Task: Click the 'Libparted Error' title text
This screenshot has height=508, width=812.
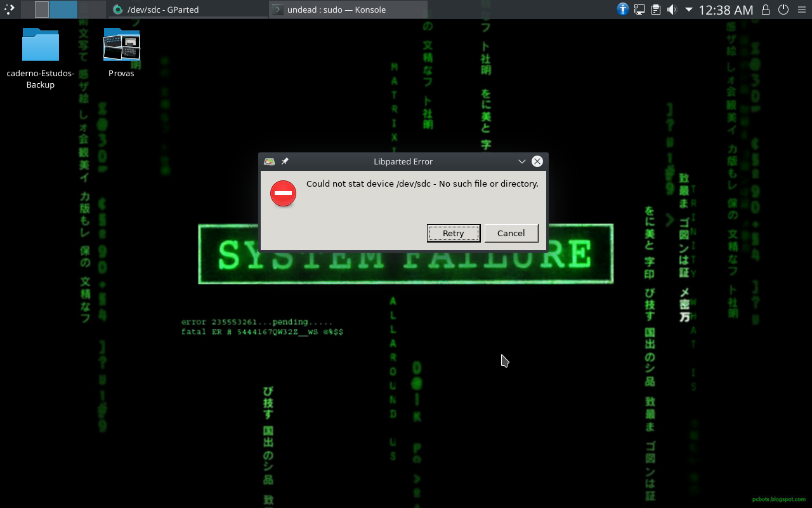Action: click(403, 161)
